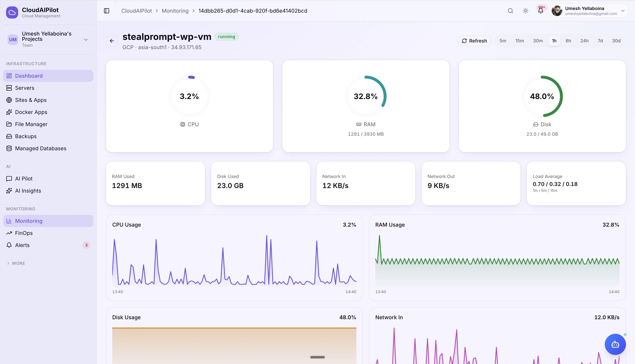Open Managed Databases in the sidebar
Viewport: 635px width, 364px height.
pos(48,148)
